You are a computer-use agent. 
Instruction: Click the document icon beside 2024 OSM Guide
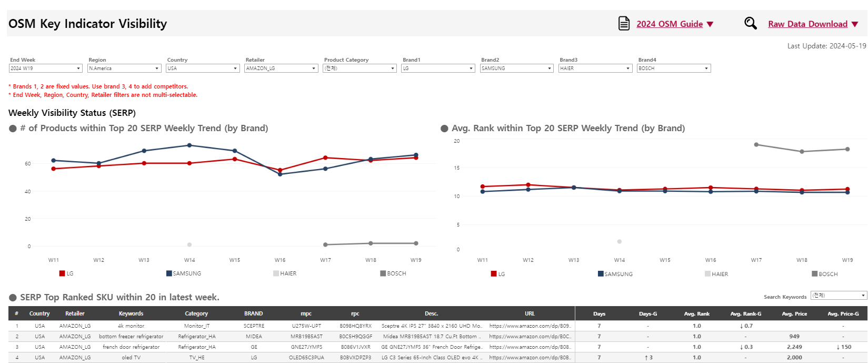pos(624,24)
